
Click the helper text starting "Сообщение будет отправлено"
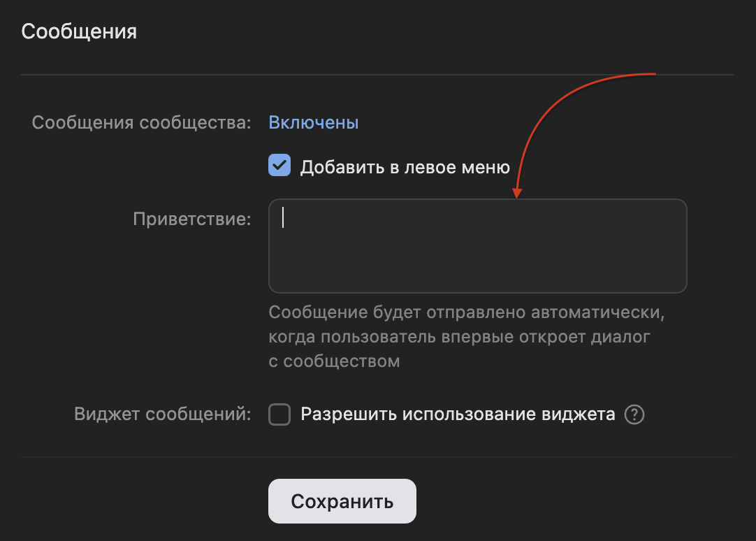tap(467, 312)
